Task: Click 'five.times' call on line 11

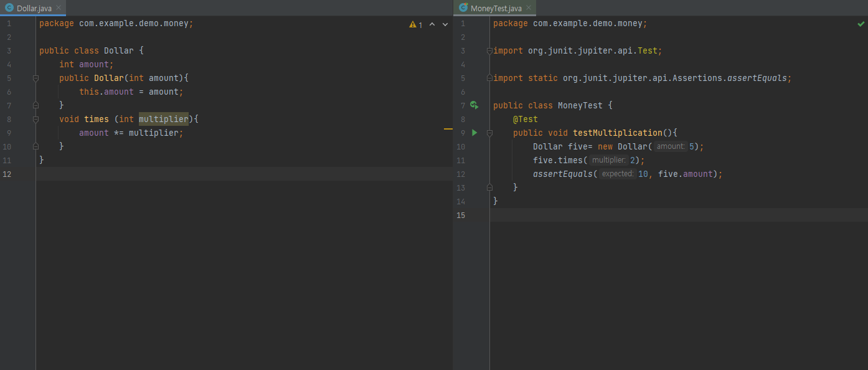Action: (558, 160)
